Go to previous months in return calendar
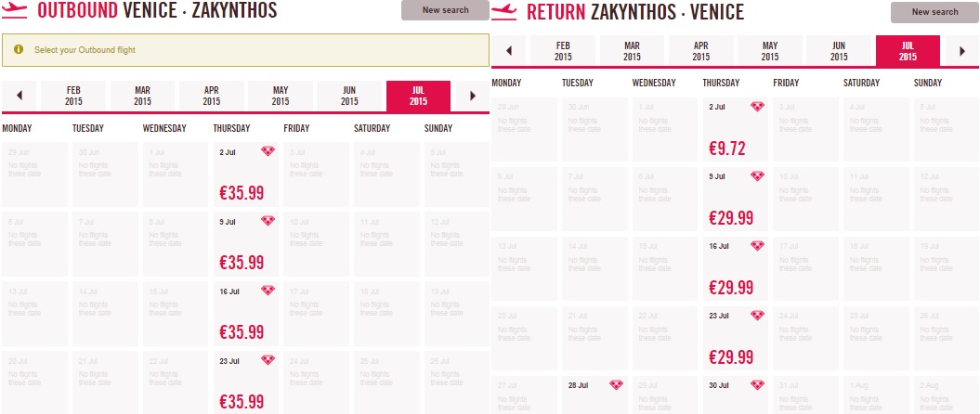 (x=509, y=51)
